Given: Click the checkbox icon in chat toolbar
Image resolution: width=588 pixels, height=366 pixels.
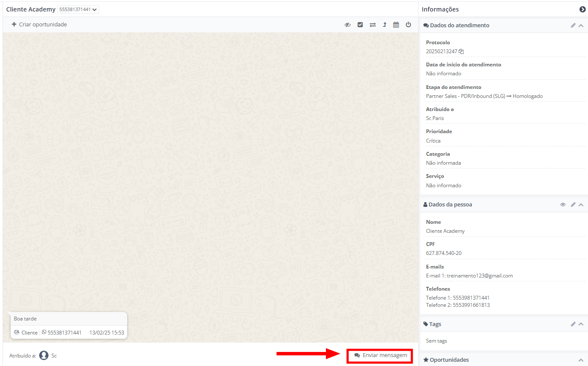Looking at the screenshot, I should click(360, 25).
